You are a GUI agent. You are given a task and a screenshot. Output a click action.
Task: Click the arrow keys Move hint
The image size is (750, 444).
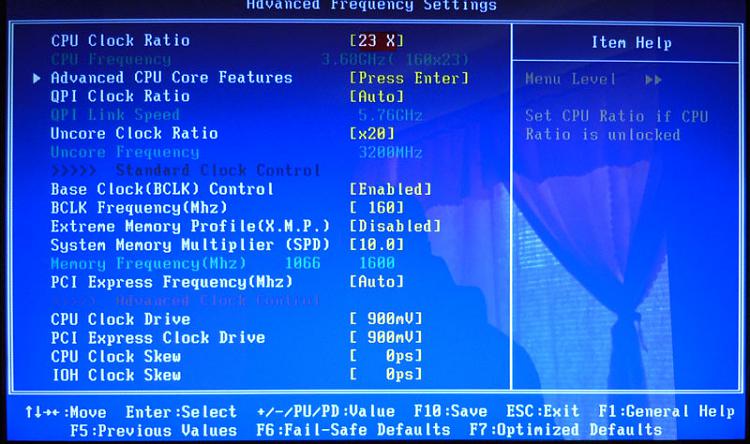click(66, 412)
